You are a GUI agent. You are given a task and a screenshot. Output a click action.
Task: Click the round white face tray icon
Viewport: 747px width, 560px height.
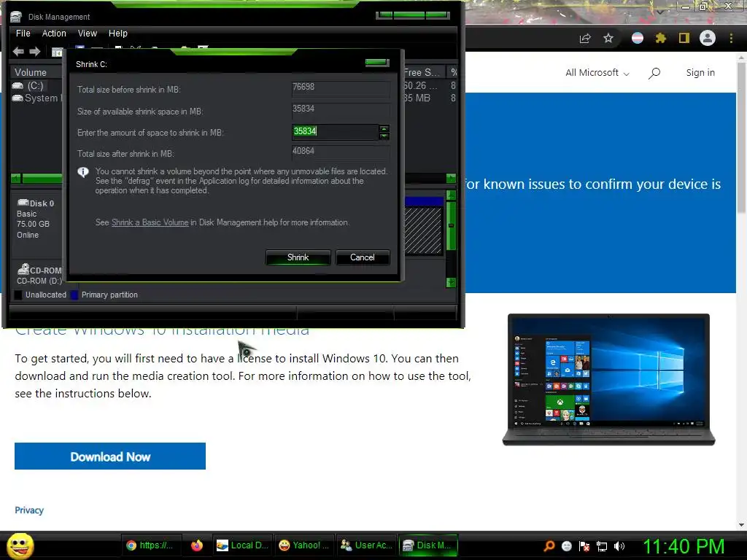coord(567,546)
